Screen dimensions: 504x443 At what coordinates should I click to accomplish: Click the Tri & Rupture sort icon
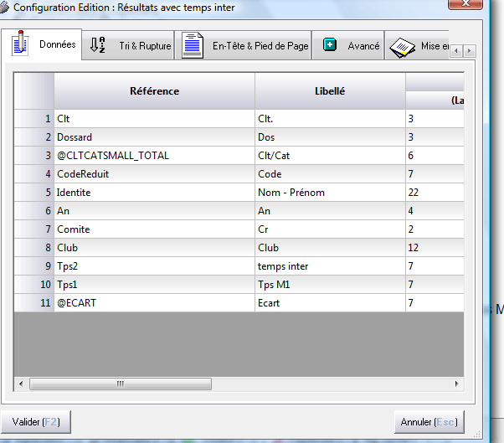tap(97, 45)
